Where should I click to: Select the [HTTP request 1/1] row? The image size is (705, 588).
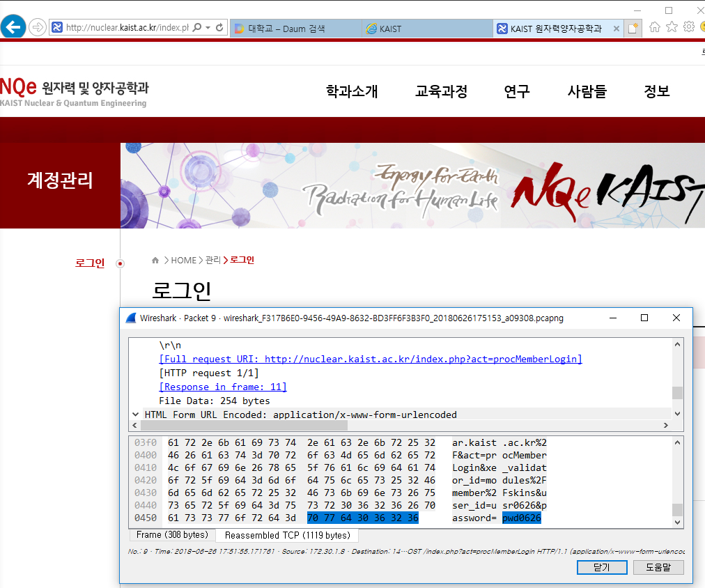[208, 373]
